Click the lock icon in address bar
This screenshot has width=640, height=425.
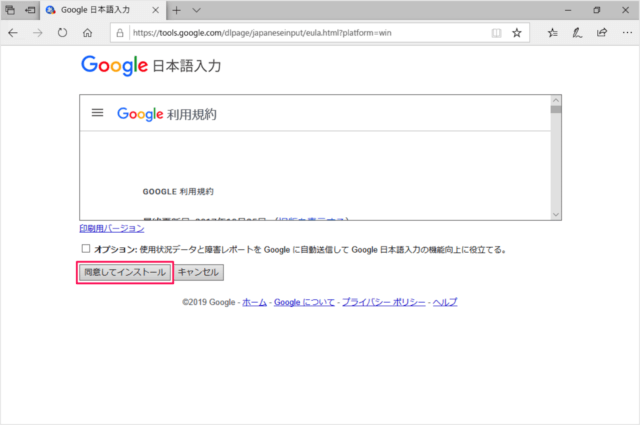pyautogui.click(x=120, y=33)
